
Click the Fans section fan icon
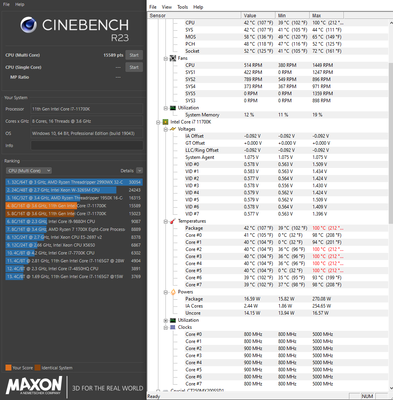(x=173, y=58)
